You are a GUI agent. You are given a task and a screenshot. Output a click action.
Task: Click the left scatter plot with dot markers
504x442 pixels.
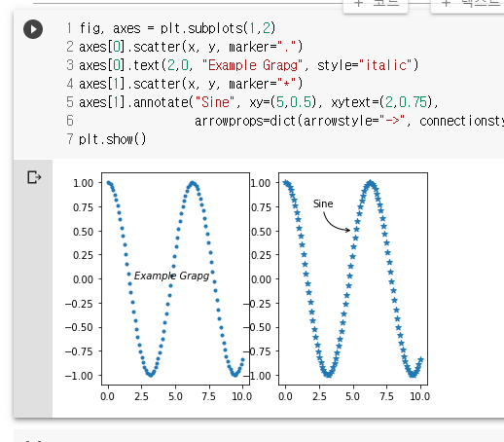coord(175,278)
